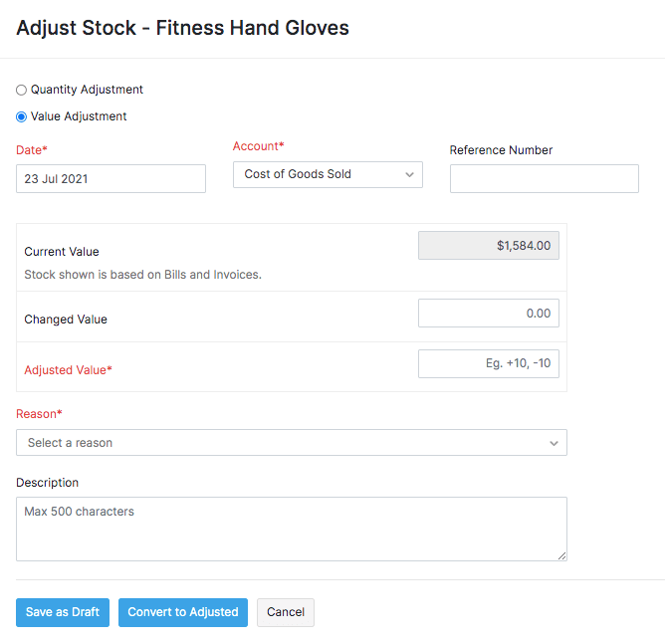Click the red Account* field label
665x644 pixels.
(x=258, y=146)
